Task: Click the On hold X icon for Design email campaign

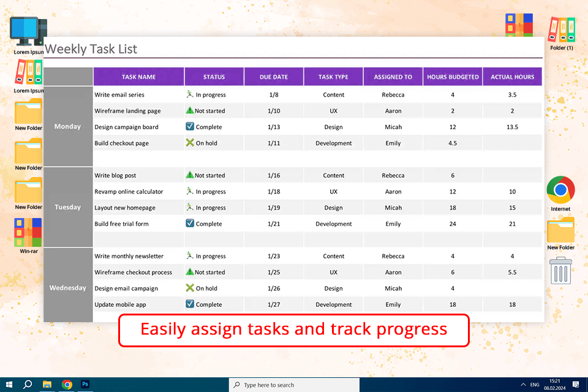Action: pyautogui.click(x=190, y=288)
